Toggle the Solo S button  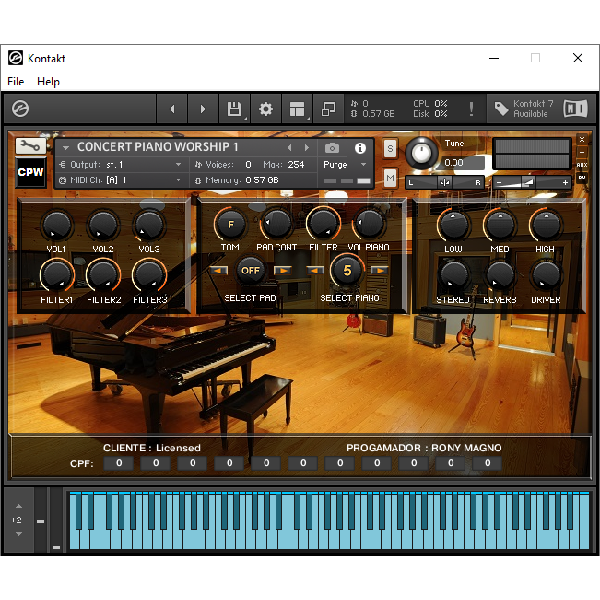point(390,148)
